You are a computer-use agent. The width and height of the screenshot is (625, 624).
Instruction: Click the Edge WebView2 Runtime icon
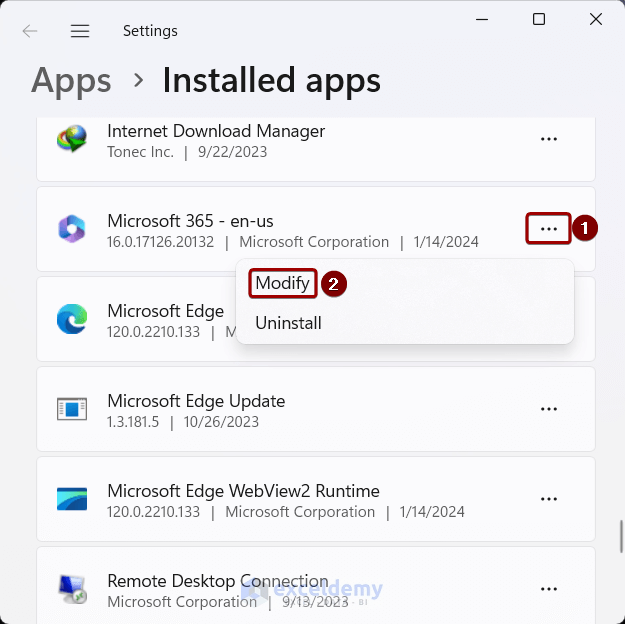pos(72,499)
